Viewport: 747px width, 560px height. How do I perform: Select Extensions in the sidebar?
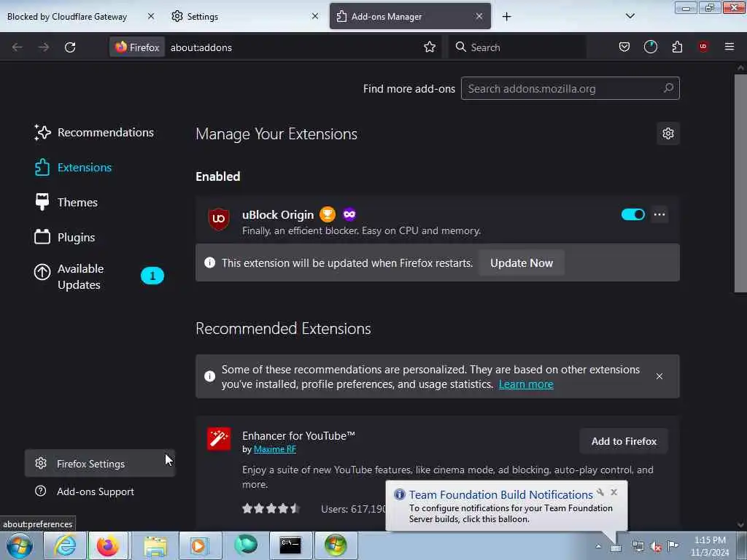click(x=74, y=168)
